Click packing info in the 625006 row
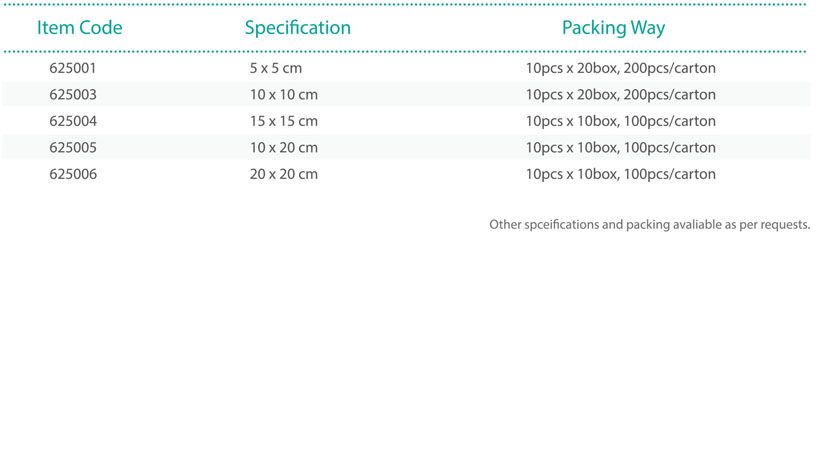 coord(620,174)
